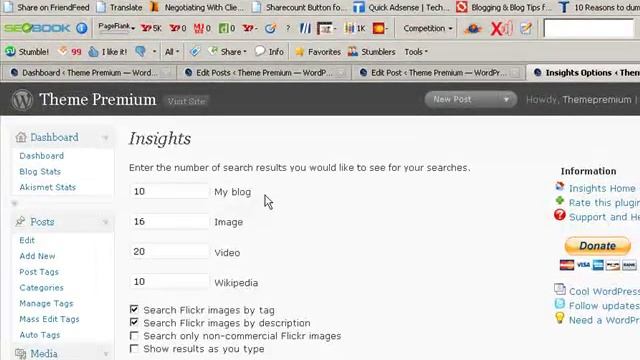Image resolution: width=640 pixels, height=360 pixels.
Task: Click the blue striped bars toolbar icon
Action: 305,28
